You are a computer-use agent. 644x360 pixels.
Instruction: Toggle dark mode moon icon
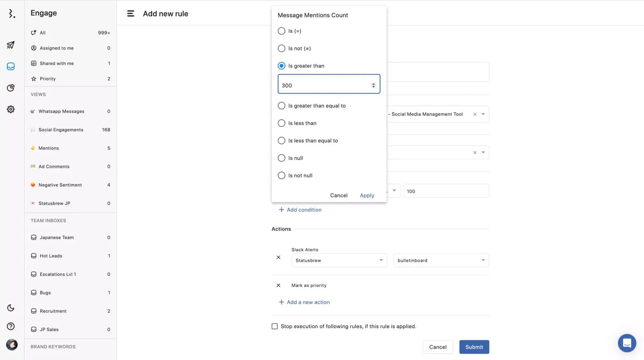pos(11,308)
